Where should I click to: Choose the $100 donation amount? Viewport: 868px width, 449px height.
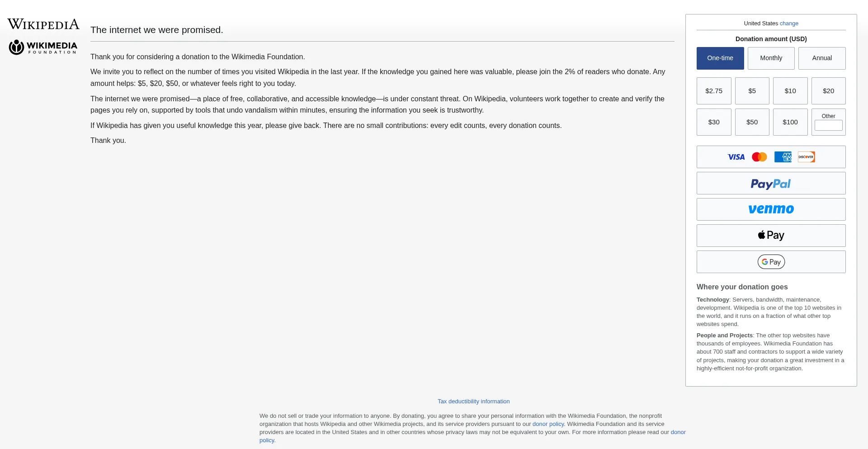790,122
